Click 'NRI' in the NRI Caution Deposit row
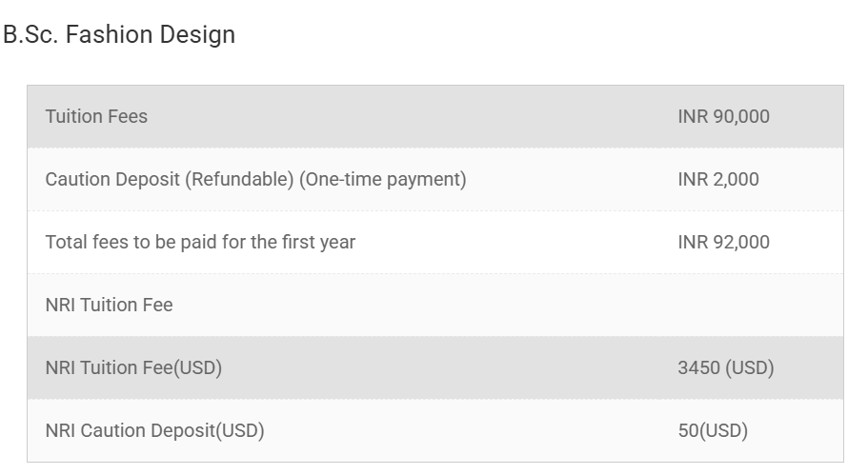 (x=60, y=430)
